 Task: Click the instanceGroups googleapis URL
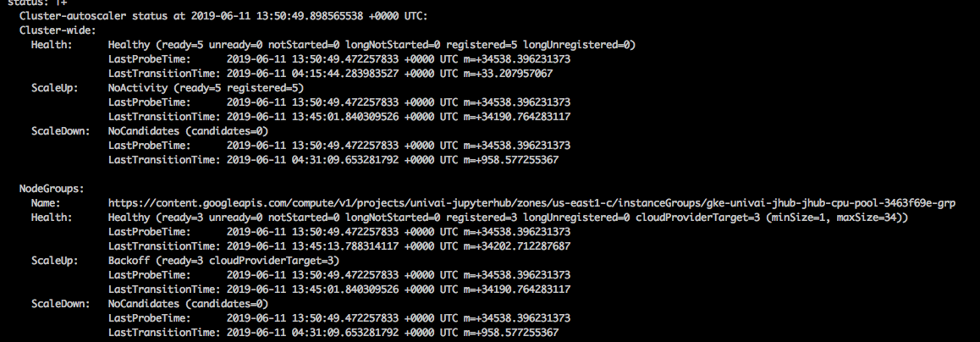tap(531, 203)
